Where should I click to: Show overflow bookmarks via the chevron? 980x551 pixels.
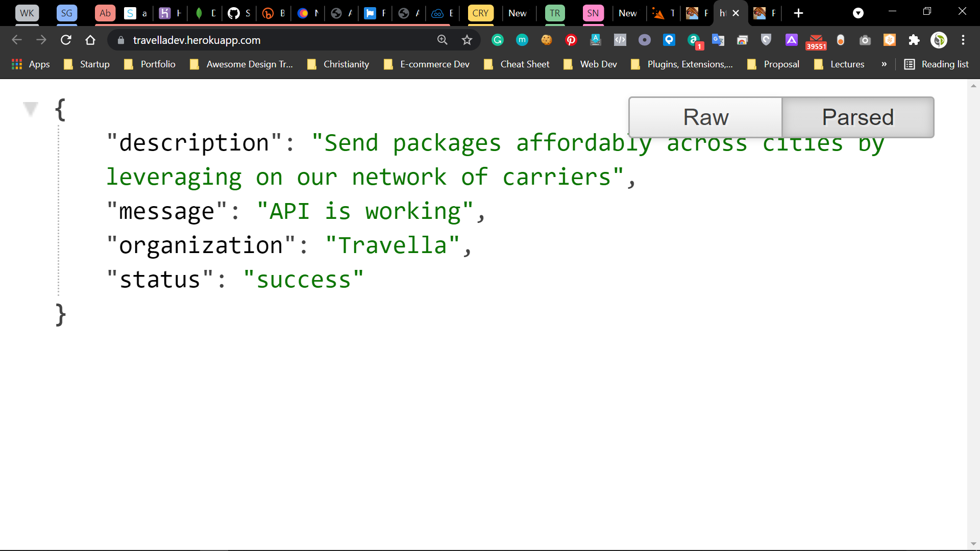tap(885, 64)
